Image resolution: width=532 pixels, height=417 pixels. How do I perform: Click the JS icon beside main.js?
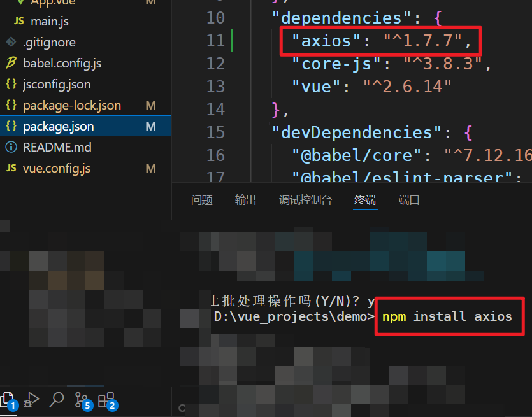[19, 21]
